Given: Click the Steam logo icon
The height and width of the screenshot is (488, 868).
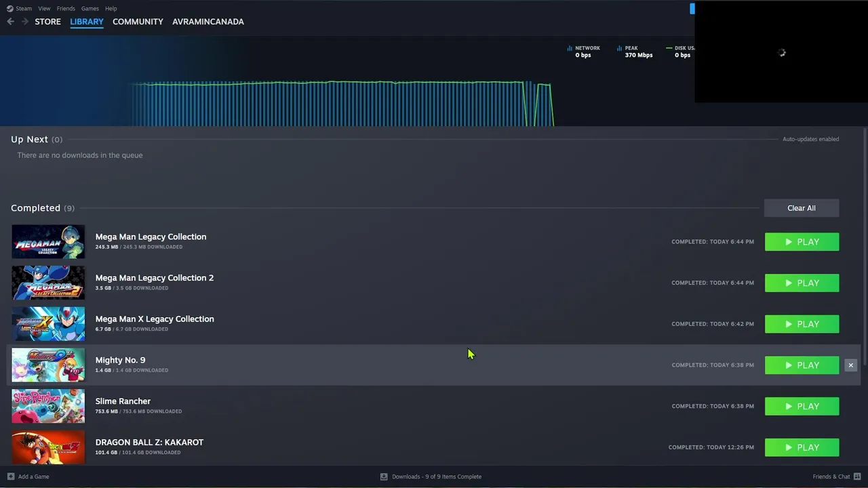Looking at the screenshot, I should click(x=9, y=8).
